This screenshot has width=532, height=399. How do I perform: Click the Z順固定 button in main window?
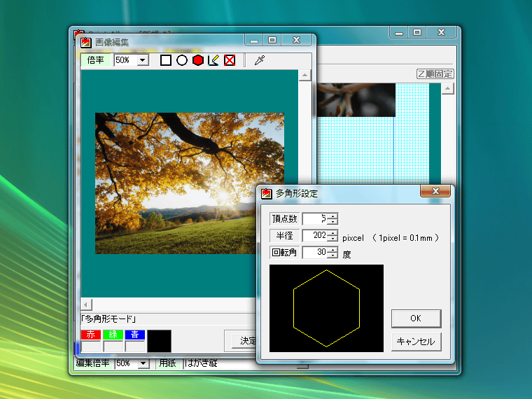[435, 74]
